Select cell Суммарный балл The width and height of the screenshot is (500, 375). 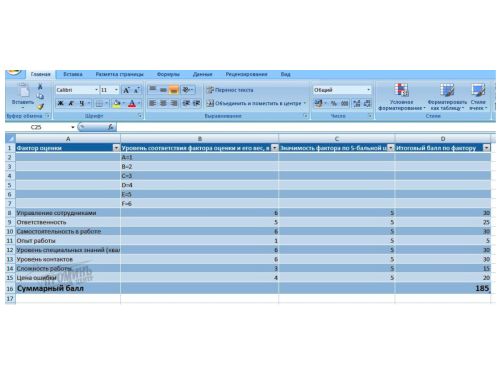tap(68, 289)
